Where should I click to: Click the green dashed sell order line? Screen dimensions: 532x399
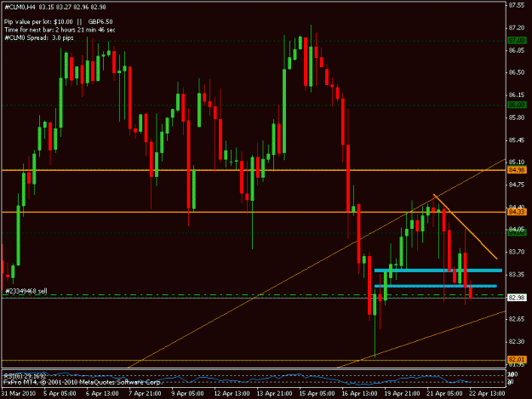254,295
